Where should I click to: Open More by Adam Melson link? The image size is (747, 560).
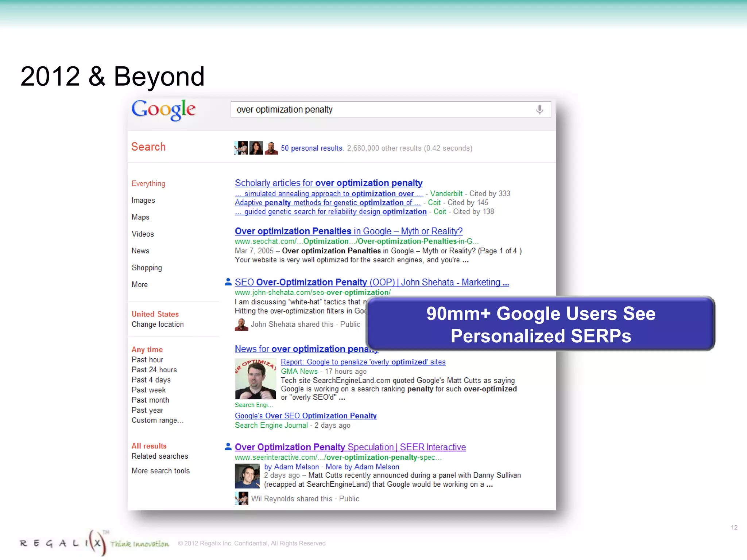[362, 467]
